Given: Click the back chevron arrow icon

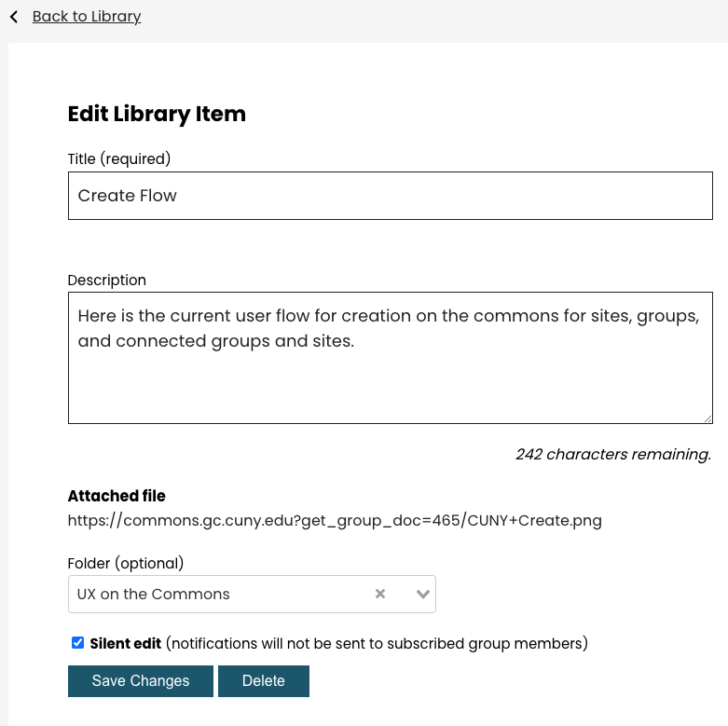Looking at the screenshot, I should click(x=14, y=17).
